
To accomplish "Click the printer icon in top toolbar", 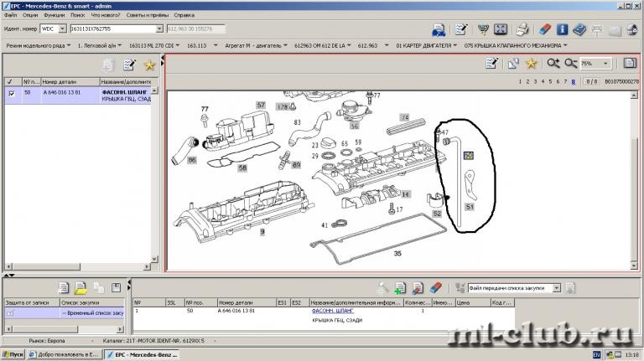I will 522,29.
